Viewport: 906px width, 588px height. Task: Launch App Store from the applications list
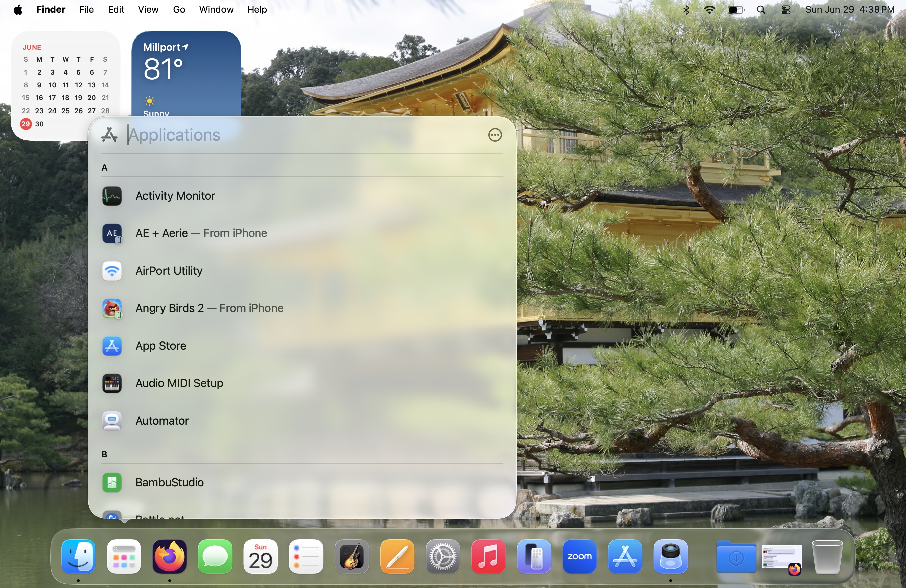tap(112, 346)
